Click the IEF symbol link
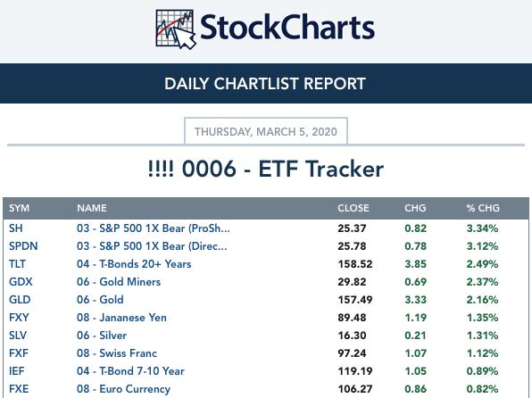Image resolution: width=532 pixels, height=398 pixels. pos(17,371)
